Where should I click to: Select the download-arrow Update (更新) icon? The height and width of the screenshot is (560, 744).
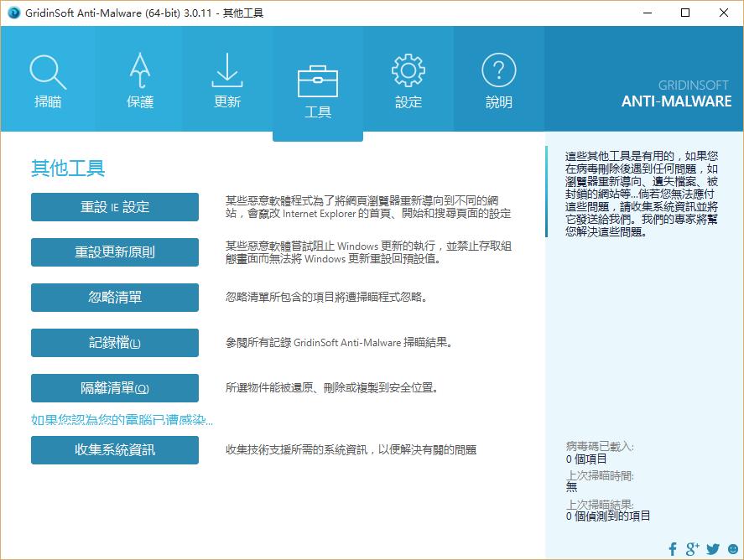(227, 74)
